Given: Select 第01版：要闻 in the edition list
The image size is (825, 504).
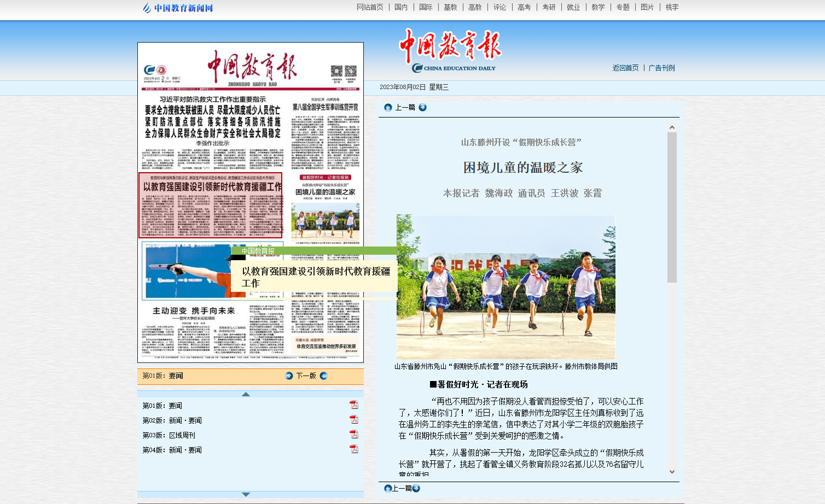Looking at the screenshot, I should pos(162,406).
